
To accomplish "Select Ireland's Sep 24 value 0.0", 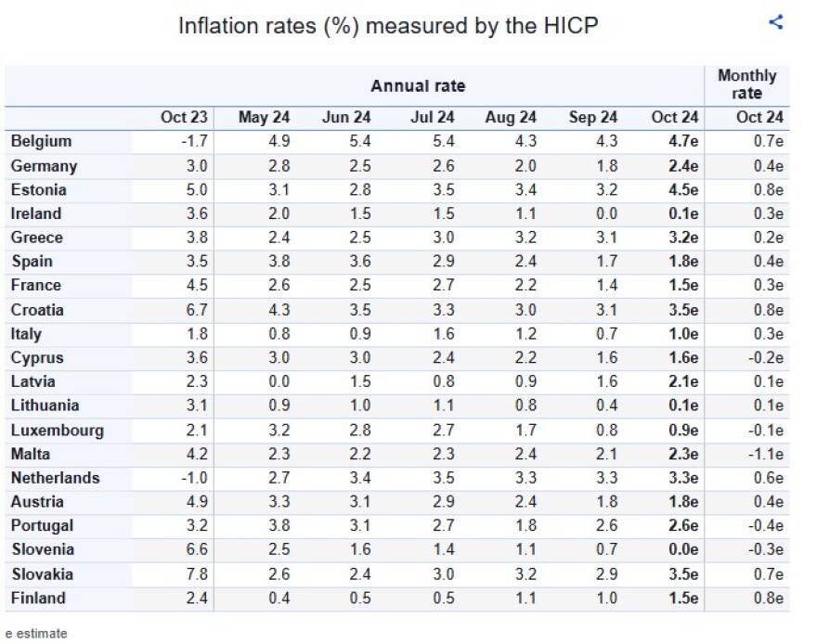I will tap(606, 213).
